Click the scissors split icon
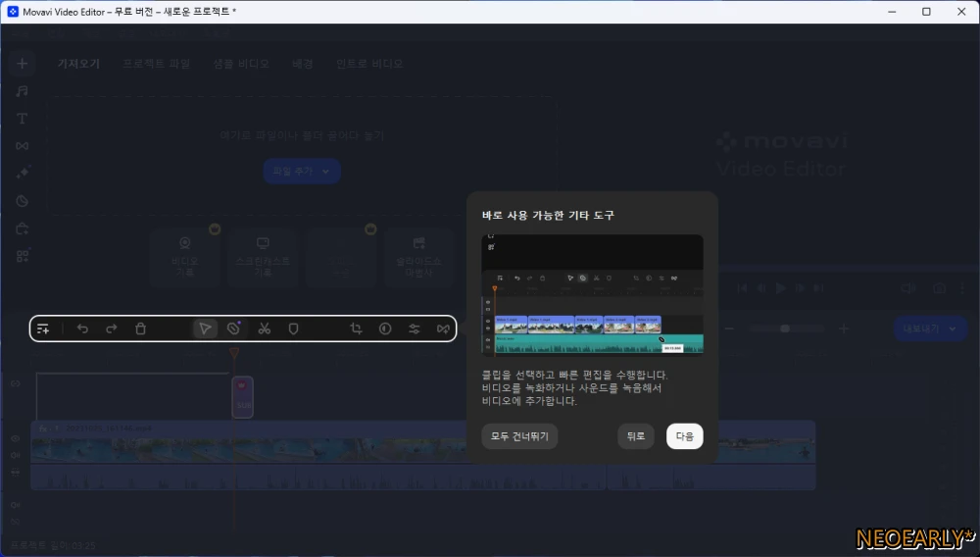Screen dimensions: 980x557 pyautogui.click(x=265, y=329)
